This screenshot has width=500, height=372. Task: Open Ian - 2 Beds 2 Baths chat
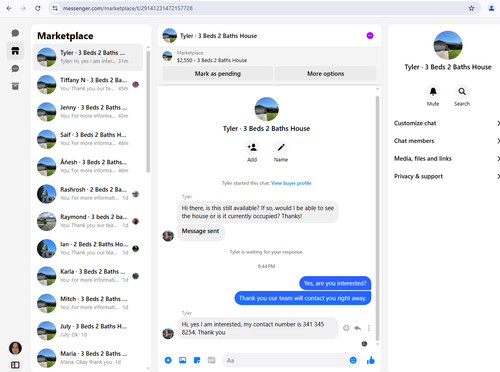88,248
